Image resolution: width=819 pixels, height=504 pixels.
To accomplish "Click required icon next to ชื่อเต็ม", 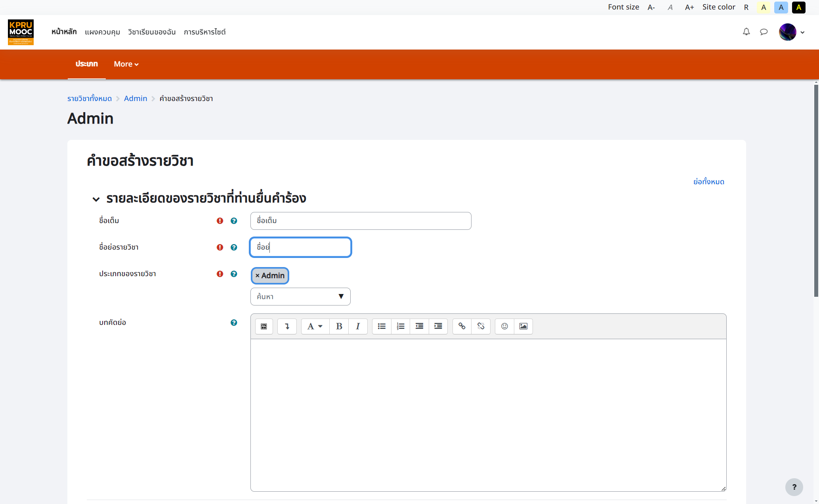I will (220, 221).
